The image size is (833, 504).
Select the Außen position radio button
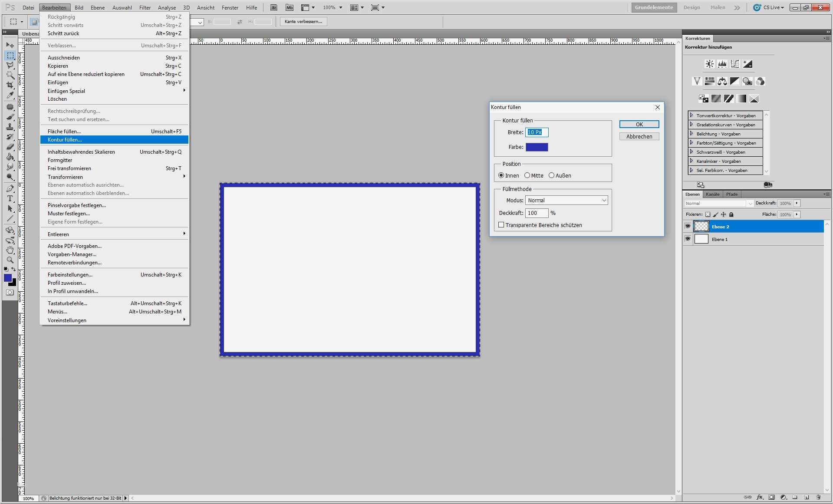point(551,175)
